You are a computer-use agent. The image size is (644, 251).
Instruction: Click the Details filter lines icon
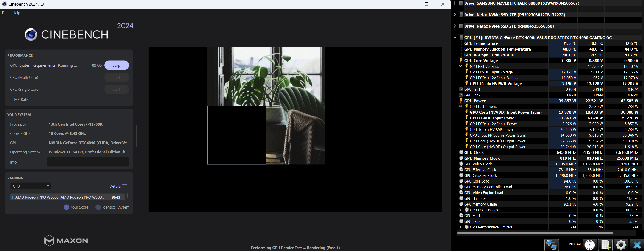125,186
